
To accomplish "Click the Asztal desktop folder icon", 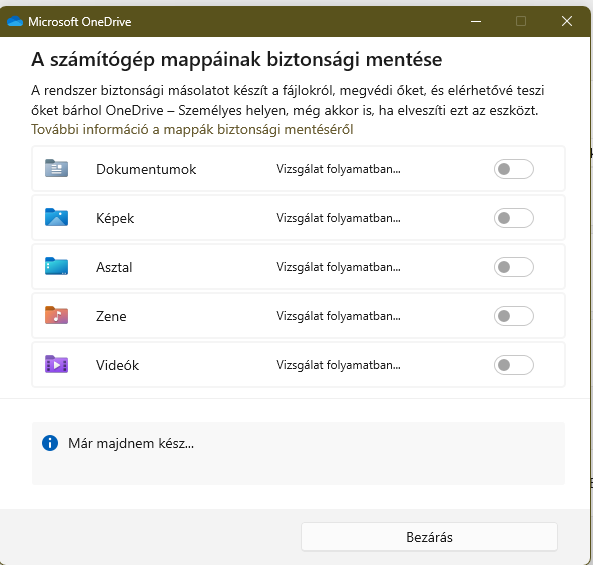I will [56, 266].
